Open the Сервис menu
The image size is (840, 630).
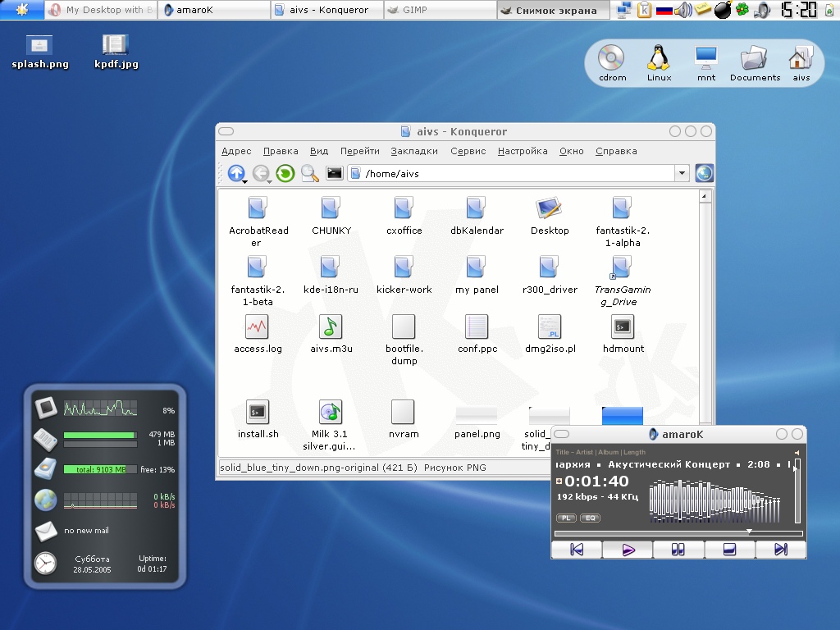click(468, 151)
